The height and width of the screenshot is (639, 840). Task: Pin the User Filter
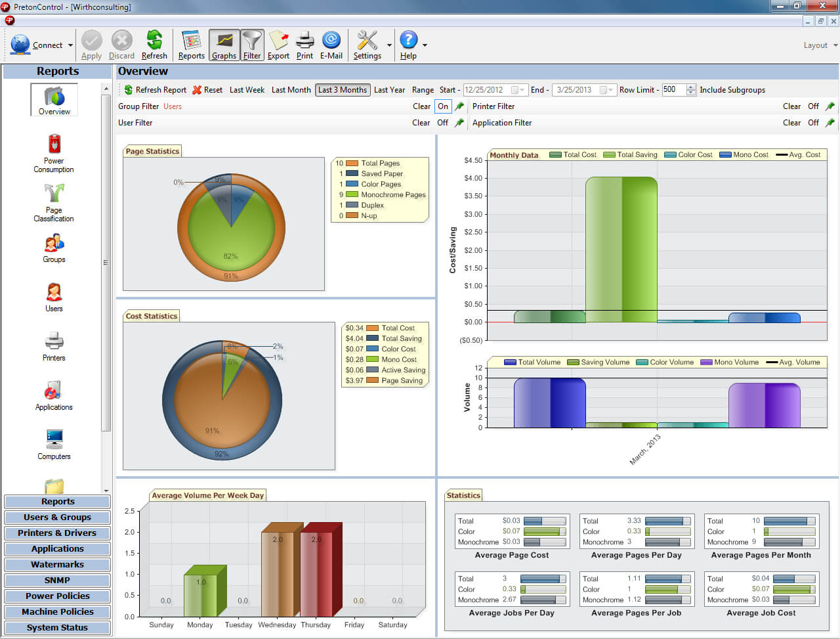(x=459, y=123)
